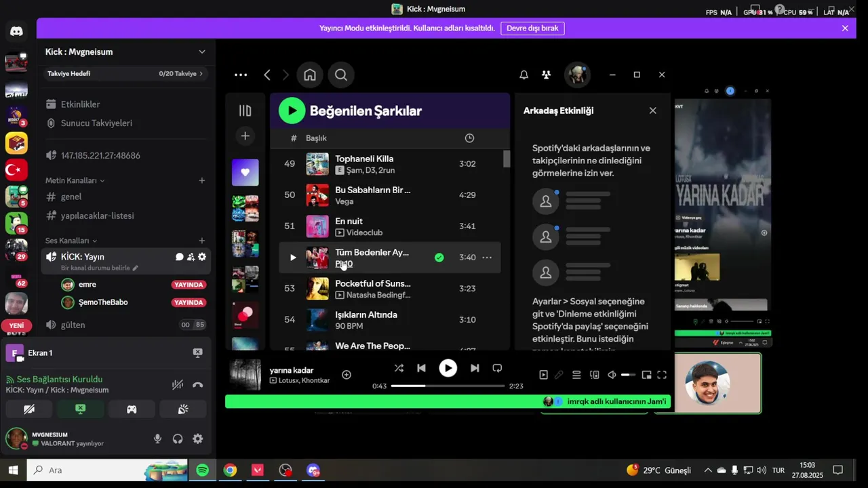This screenshot has height=488, width=868.
Task: Open Discord user settings gear
Action: [x=197, y=439]
